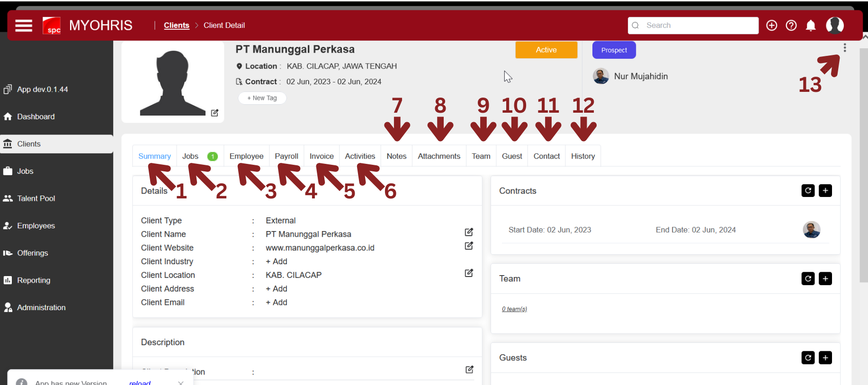Add a new contract with plus icon

tap(825, 191)
